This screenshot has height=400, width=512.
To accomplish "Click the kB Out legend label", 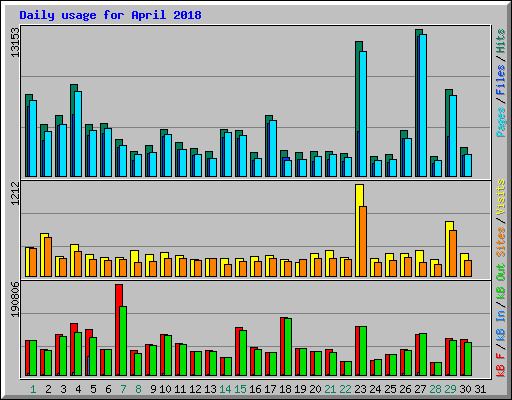I will 501,282.
